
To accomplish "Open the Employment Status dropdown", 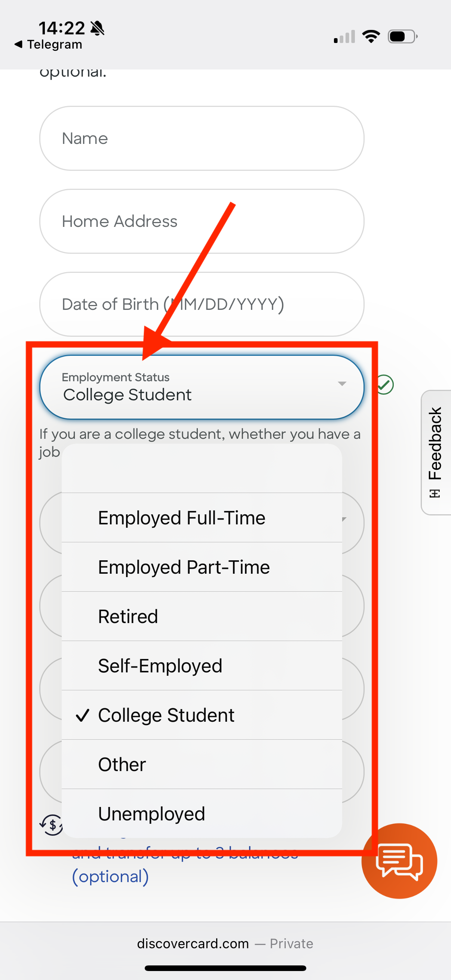I will pyautogui.click(x=202, y=387).
